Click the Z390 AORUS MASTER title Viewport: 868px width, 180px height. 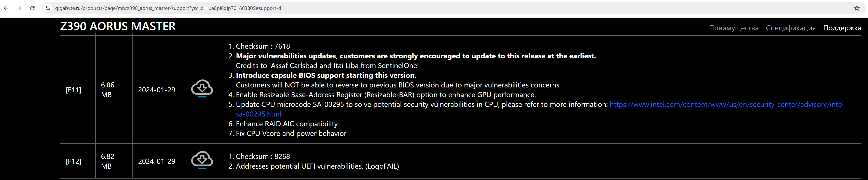tap(118, 26)
